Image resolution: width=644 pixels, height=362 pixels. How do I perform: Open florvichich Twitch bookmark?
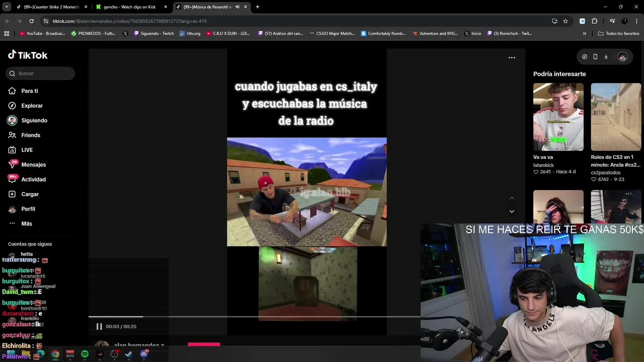coord(509,34)
